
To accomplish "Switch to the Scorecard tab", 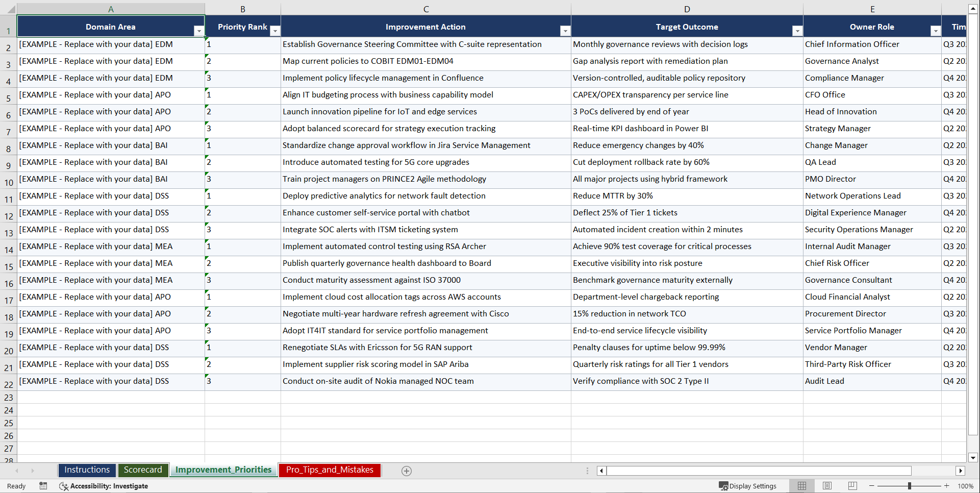I will click(x=143, y=470).
